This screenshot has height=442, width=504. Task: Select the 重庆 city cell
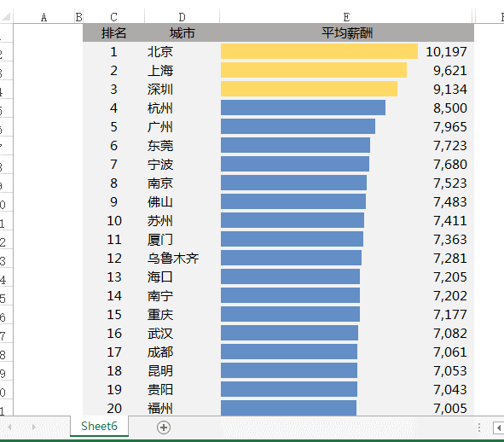tap(182, 314)
